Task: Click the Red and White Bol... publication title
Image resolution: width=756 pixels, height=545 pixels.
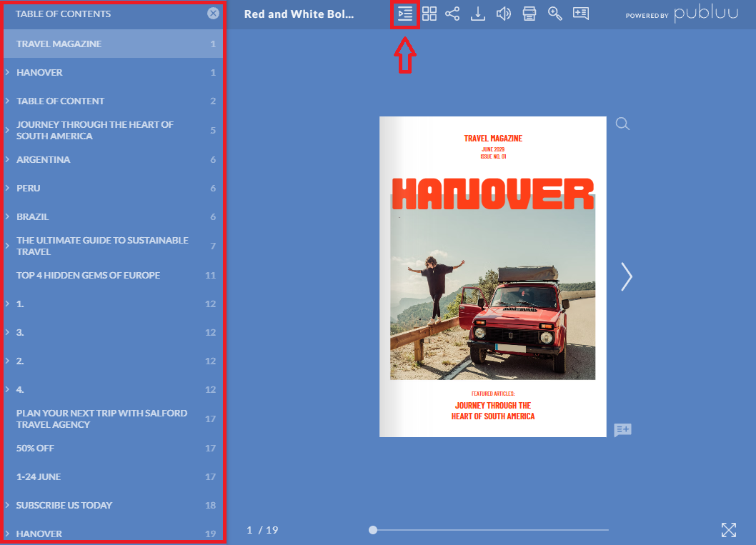Action: coord(299,14)
